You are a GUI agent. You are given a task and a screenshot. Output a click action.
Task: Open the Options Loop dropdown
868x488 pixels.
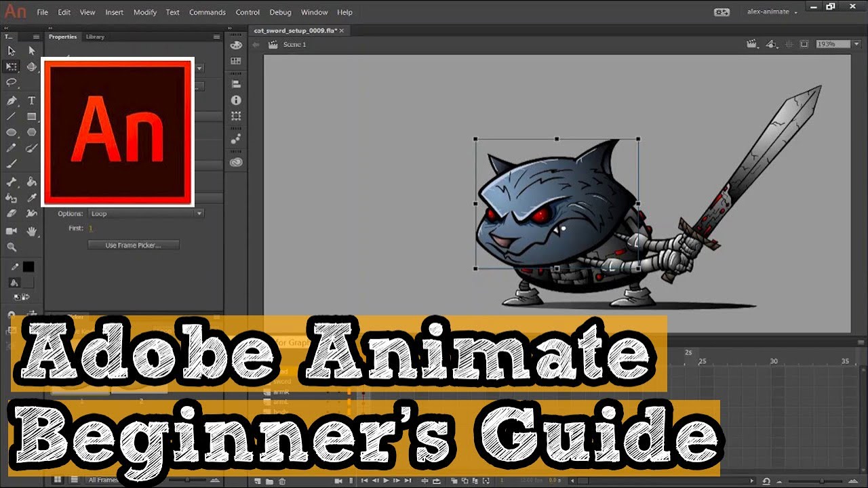point(146,213)
